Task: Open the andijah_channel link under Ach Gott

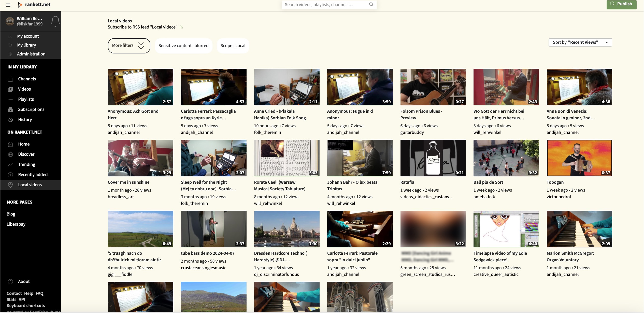Action: [124, 132]
